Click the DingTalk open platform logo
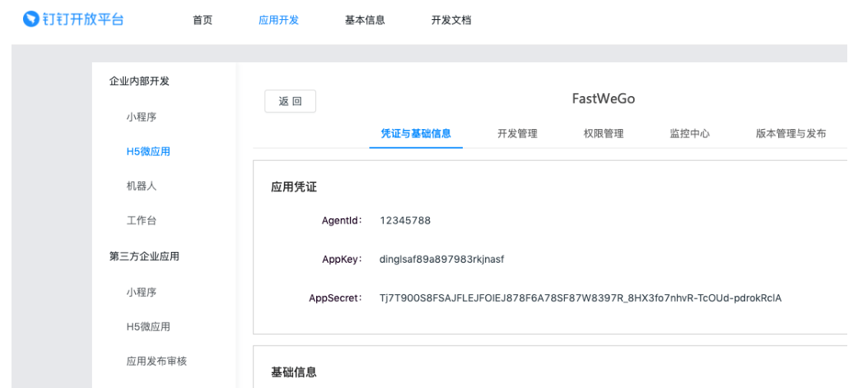Image resolution: width=868 pixels, height=388 pixels. click(x=73, y=19)
